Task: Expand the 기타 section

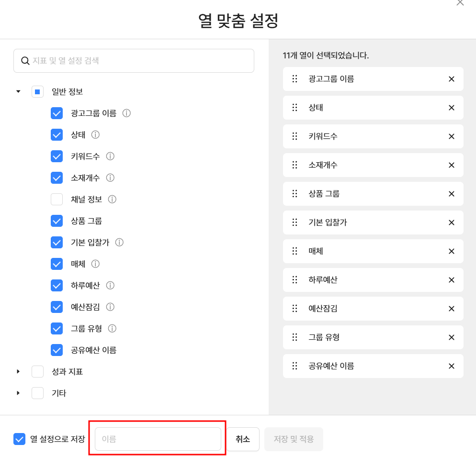Action: coord(18,393)
